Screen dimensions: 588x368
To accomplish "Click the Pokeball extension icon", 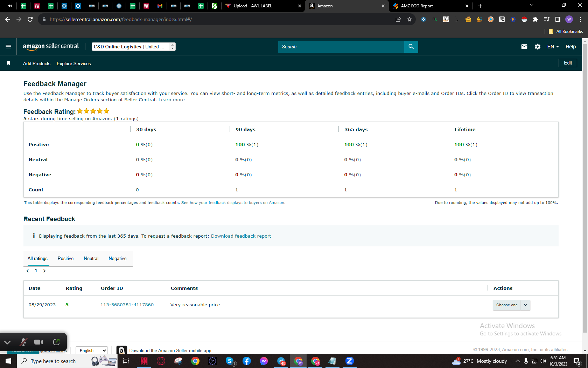I will [x=524, y=19].
